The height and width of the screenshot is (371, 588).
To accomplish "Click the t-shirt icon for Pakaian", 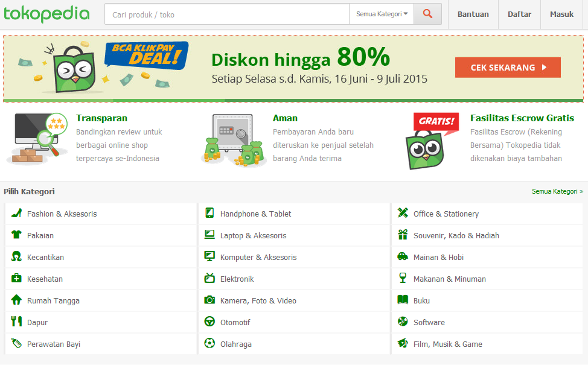I will coord(16,235).
